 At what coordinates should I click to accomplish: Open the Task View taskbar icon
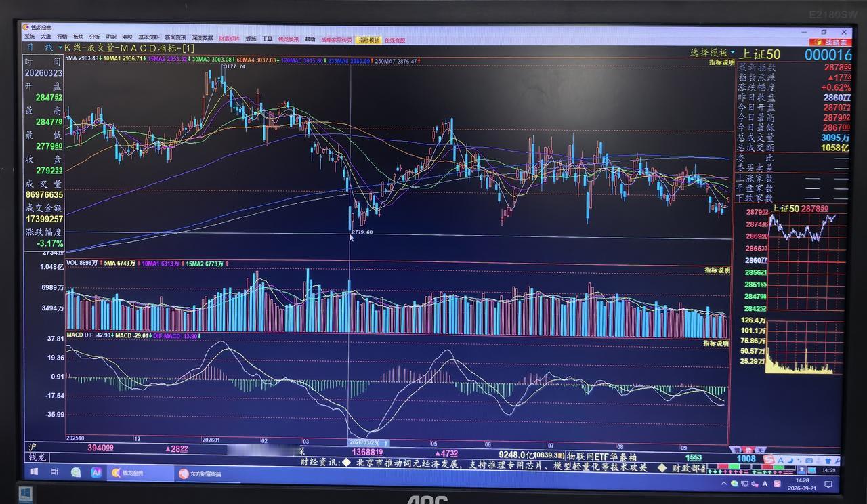click(54, 472)
